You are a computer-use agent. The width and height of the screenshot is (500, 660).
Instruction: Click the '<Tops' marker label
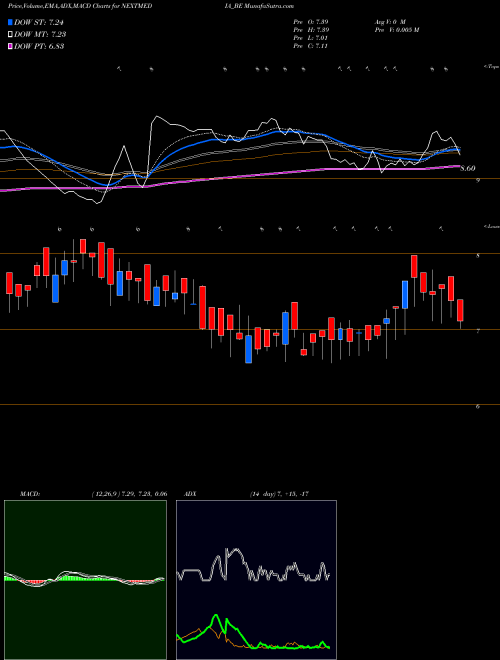point(492,67)
